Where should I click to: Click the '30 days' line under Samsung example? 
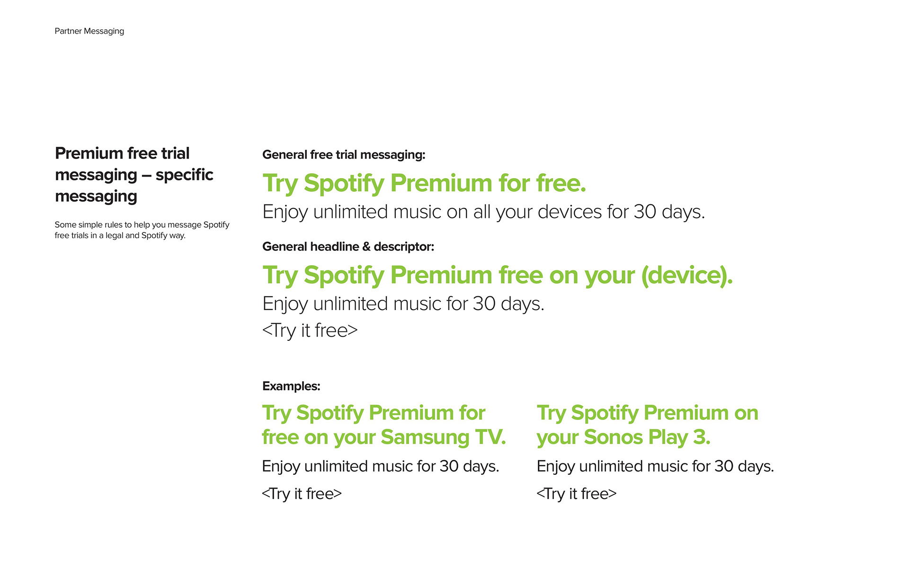[x=381, y=466]
